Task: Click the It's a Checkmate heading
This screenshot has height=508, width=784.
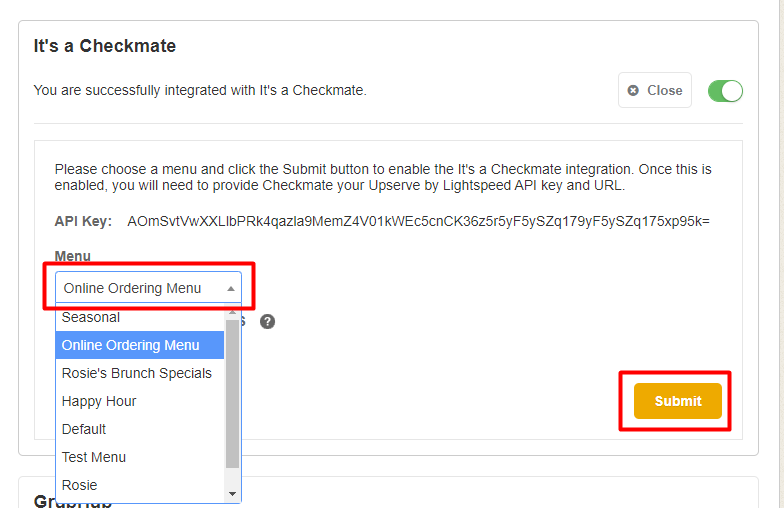Action: click(105, 46)
